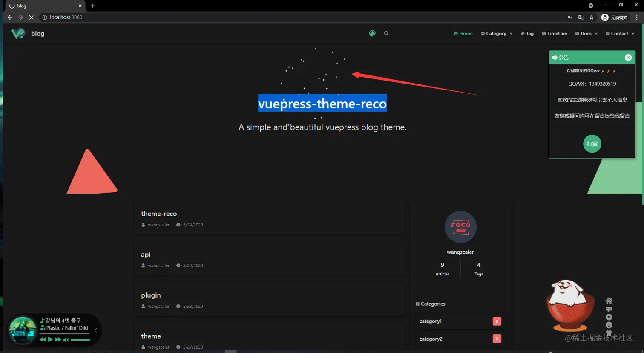Open the plugin article
The image size is (644, 353).
(x=151, y=295)
